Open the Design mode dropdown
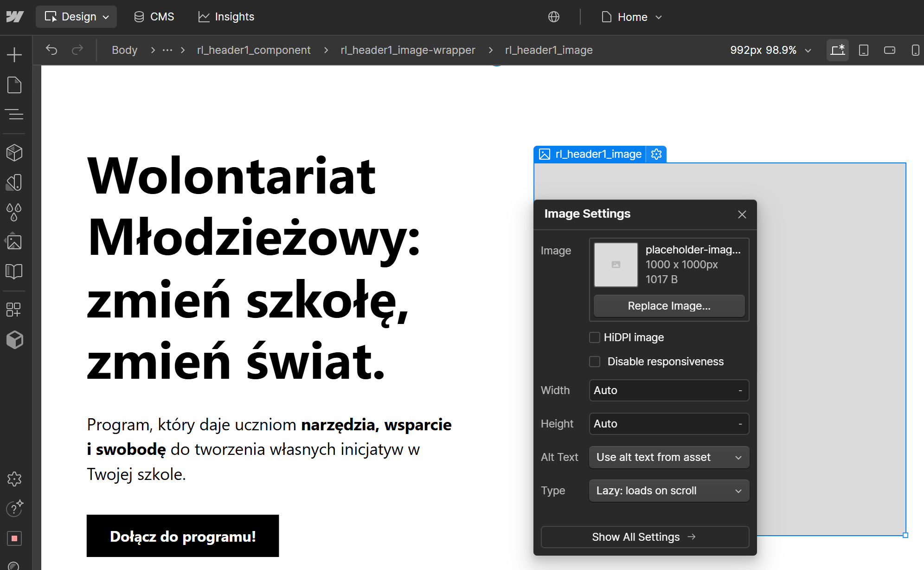Viewport: 924px width, 570px height. pyautogui.click(x=77, y=17)
